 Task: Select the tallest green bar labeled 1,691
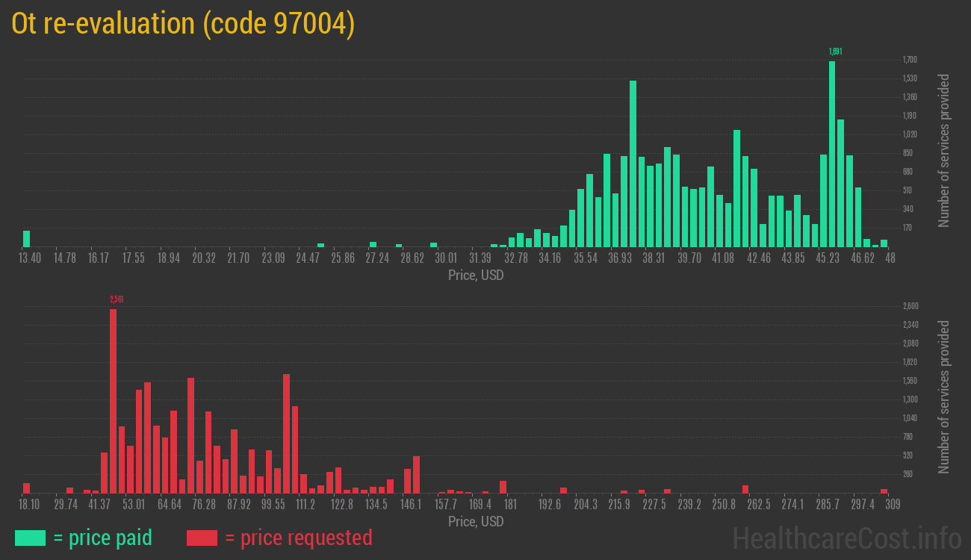tap(832, 153)
